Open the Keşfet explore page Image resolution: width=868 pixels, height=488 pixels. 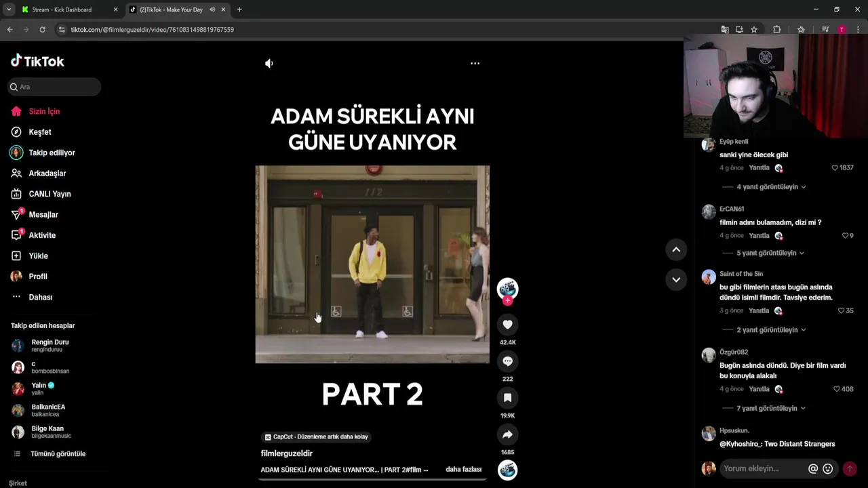tap(31, 132)
